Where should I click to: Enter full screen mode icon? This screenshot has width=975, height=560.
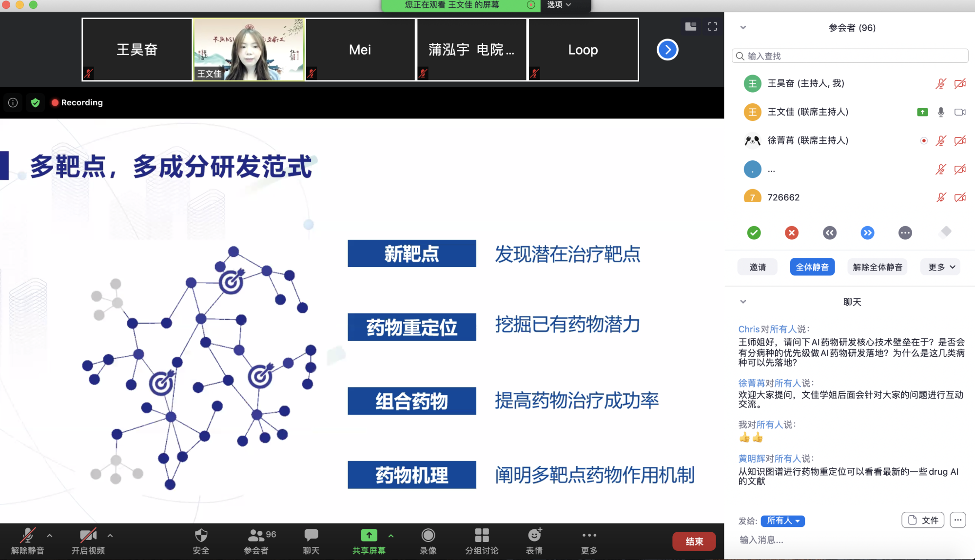coord(712,27)
